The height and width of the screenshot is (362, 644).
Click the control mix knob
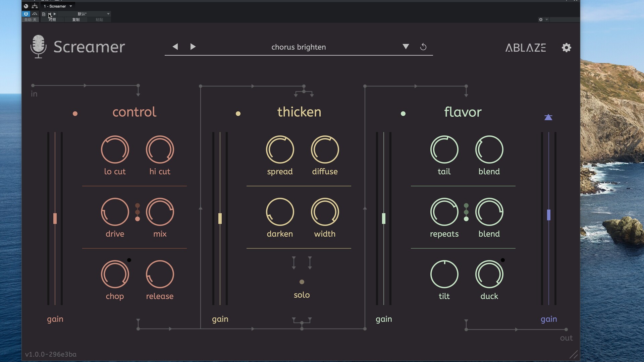click(160, 212)
